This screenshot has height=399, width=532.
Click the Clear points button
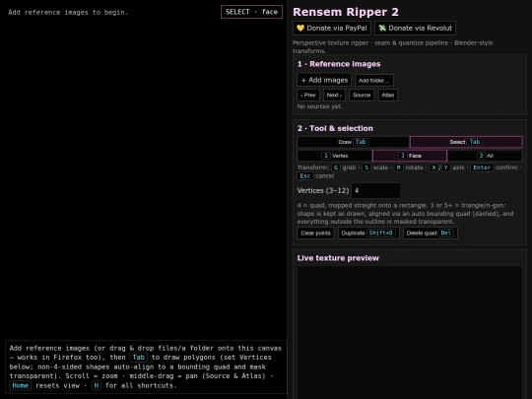click(315, 233)
